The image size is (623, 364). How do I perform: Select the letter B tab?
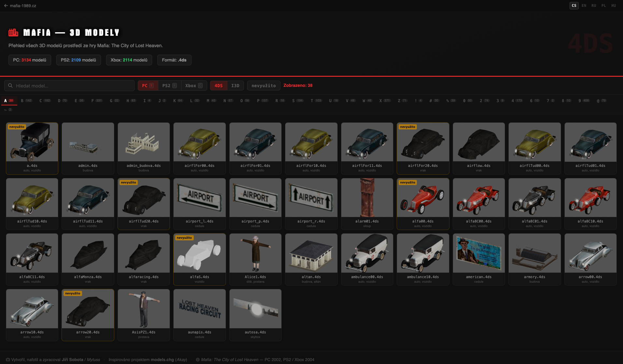(26, 101)
